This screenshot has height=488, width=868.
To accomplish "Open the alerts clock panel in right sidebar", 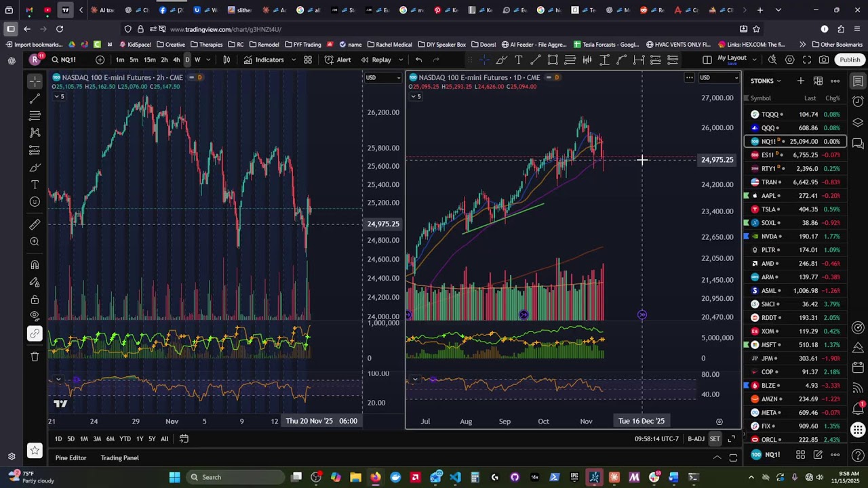I will tap(858, 102).
